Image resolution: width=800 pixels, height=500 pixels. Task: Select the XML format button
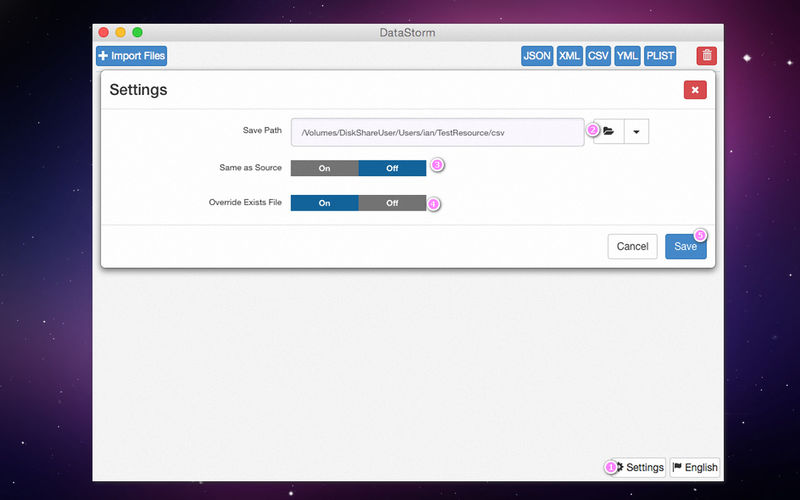569,56
